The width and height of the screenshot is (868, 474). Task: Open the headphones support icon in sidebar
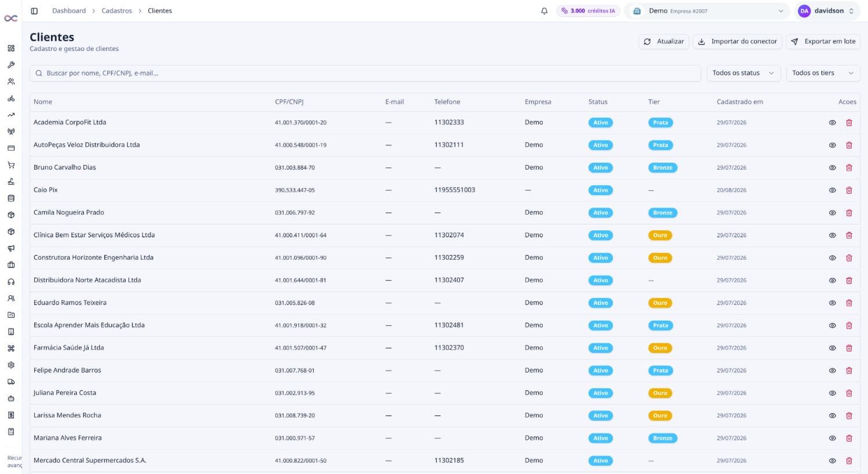pos(11,282)
